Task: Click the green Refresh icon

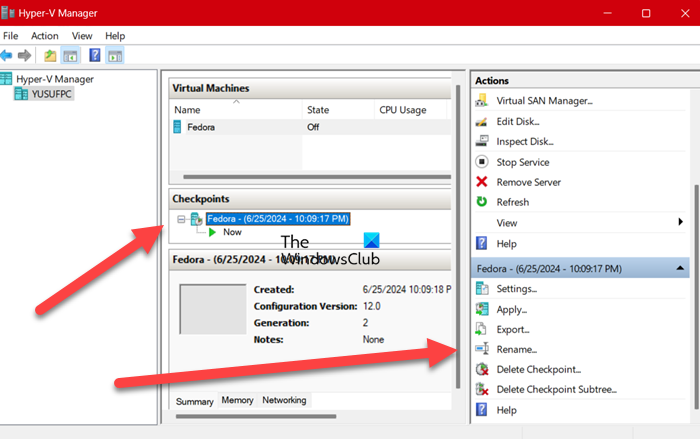Action: point(482,202)
